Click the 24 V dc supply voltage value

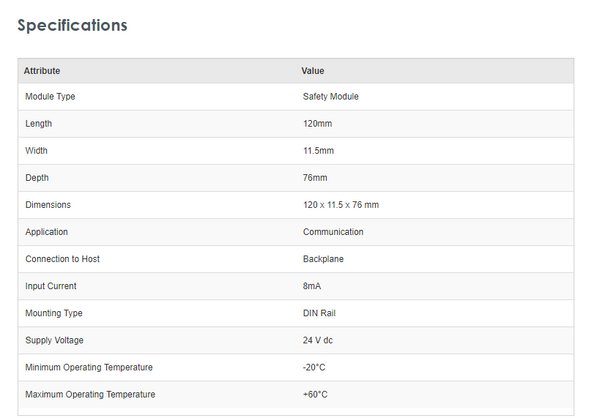[318, 340]
